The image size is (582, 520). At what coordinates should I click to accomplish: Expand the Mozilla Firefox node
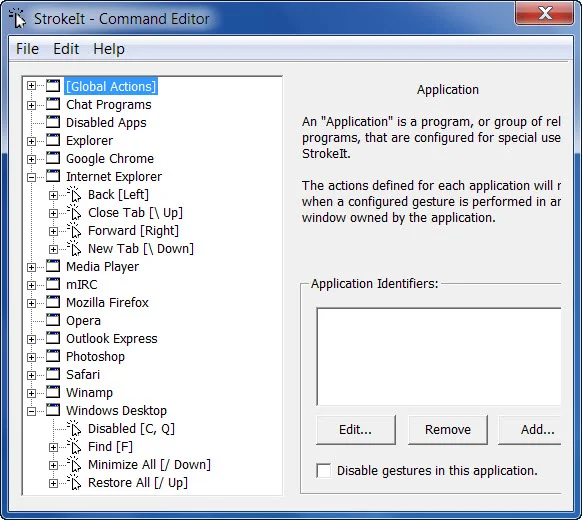(32, 303)
